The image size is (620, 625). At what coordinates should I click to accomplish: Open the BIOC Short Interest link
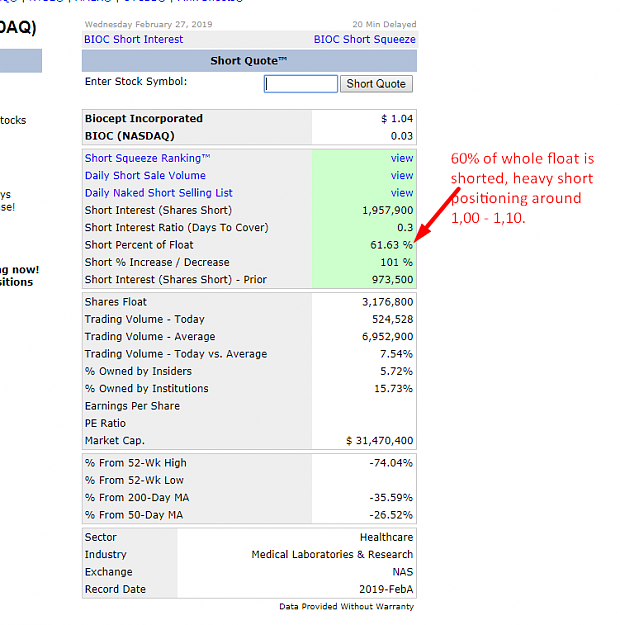coord(134,39)
